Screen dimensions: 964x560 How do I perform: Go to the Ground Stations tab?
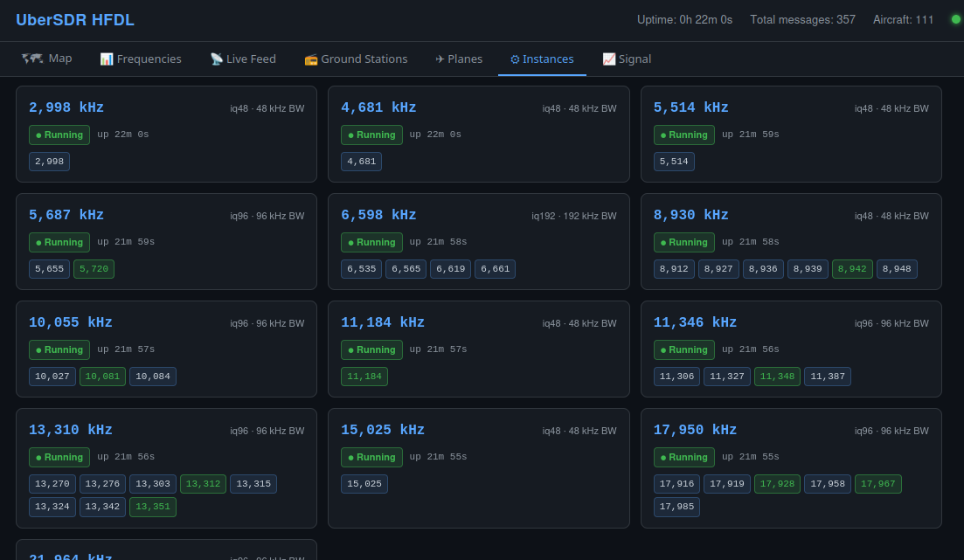pos(356,59)
